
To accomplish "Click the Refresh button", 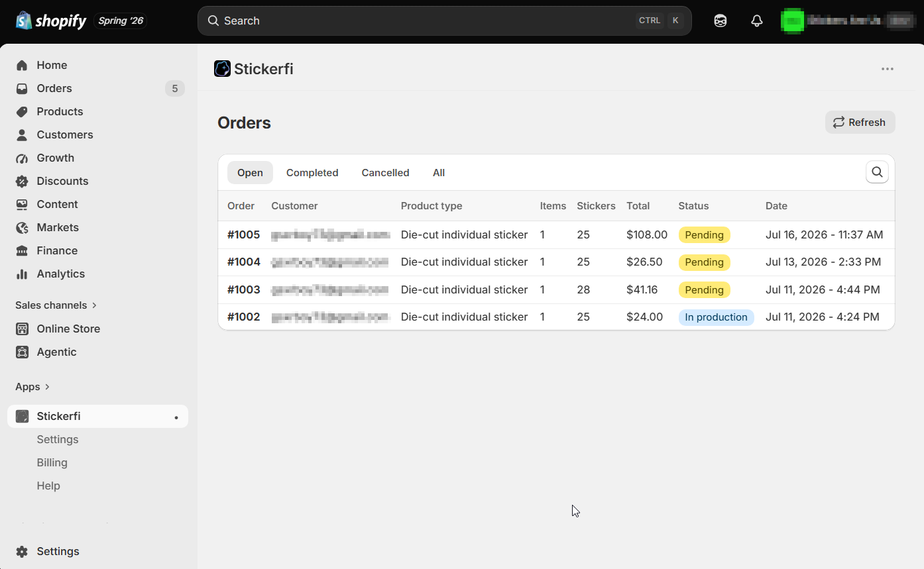I will [x=860, y=122].
